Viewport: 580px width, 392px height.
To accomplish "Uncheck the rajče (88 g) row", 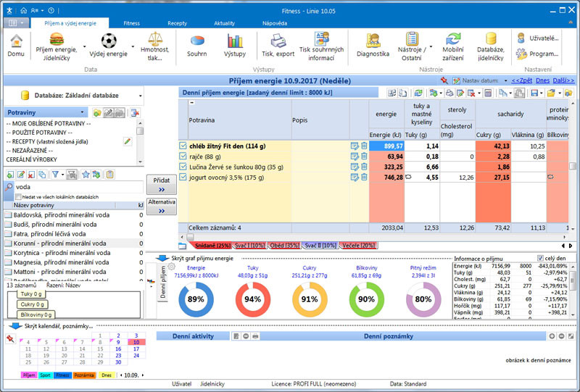I will tap(183, 157).
